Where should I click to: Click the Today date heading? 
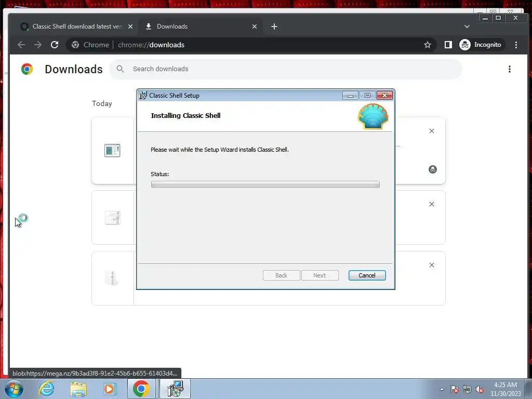[102, 103]
